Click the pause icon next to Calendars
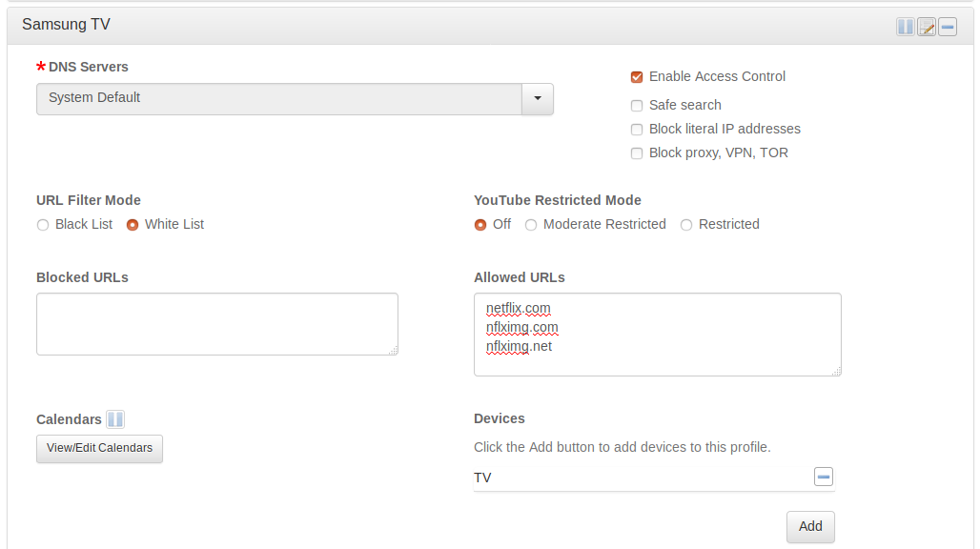980x549 pixels. (115, 419)
